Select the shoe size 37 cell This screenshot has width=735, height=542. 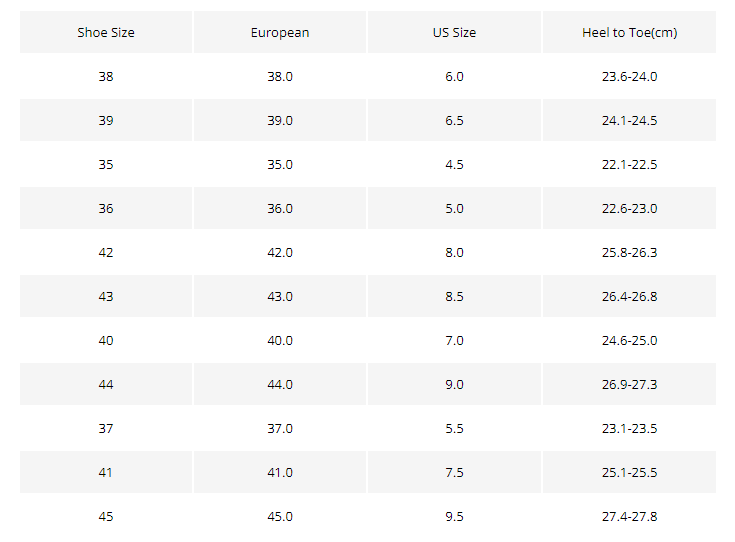coord(106,429)
